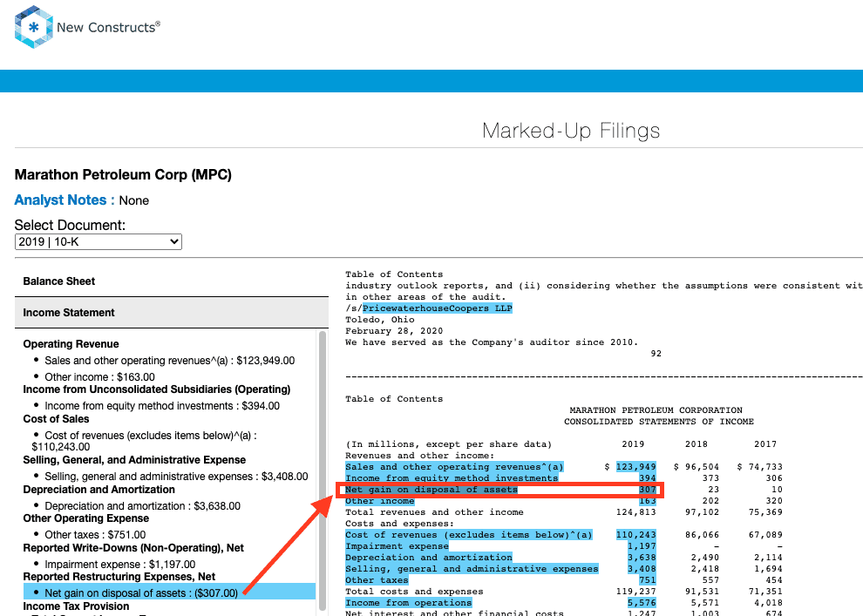Click highlighted Other taxes label in filing

377,580
